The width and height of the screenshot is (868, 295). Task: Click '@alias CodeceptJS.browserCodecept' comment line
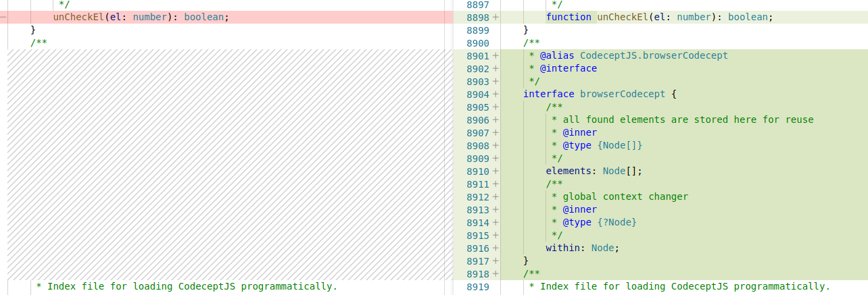tap(629, 55)
